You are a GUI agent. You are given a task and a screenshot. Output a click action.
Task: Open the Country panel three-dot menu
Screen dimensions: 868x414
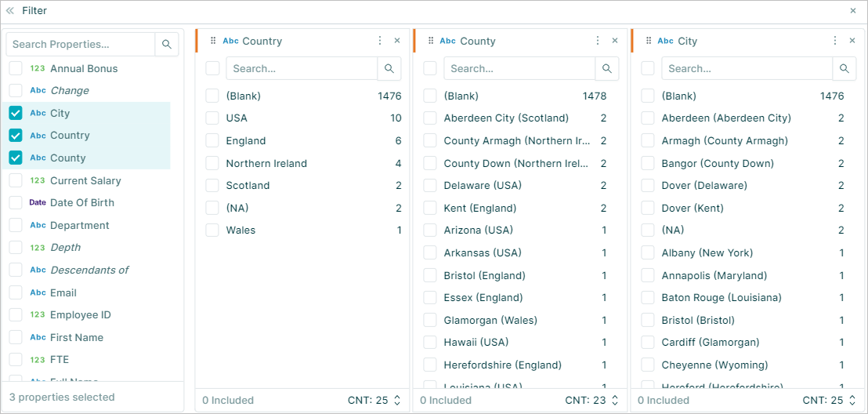click(380, 41)
